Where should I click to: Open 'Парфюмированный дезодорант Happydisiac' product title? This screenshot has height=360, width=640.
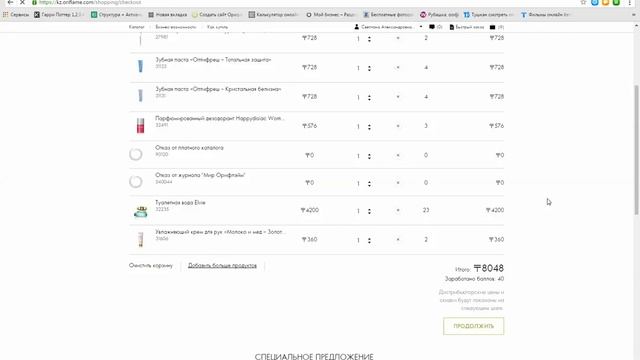[220, 118]
